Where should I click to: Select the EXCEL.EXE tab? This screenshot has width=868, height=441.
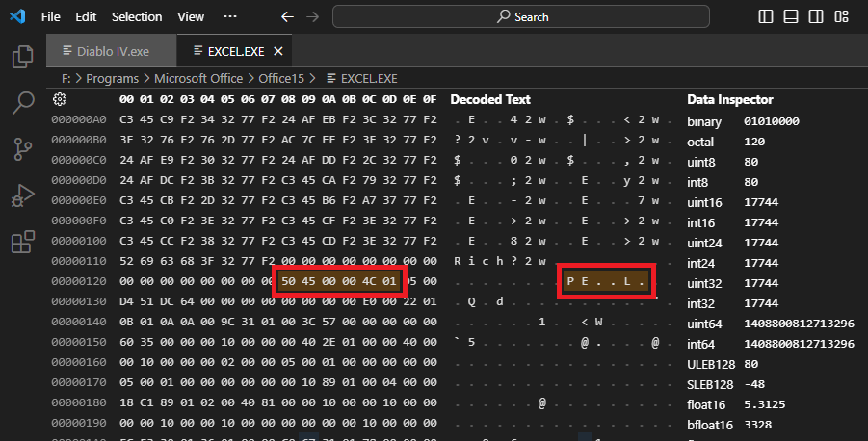[236, 51]
